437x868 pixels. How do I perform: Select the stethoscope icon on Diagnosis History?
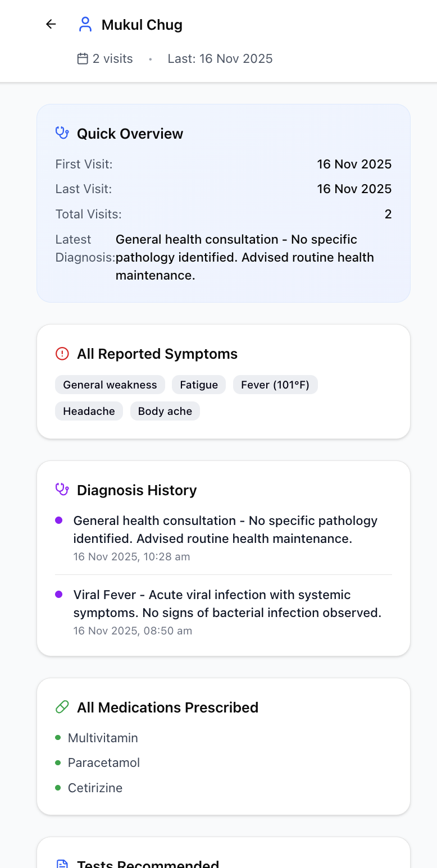click(x=62, y=490)
